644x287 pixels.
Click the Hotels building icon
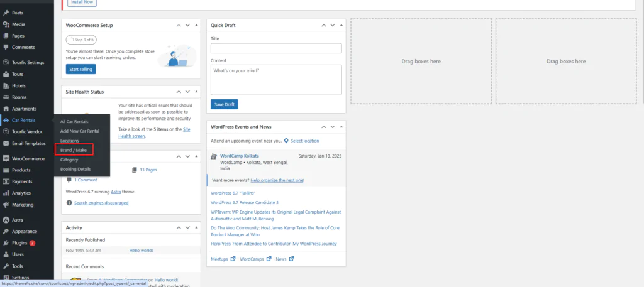pyautogui.click(x=6, y=85)
